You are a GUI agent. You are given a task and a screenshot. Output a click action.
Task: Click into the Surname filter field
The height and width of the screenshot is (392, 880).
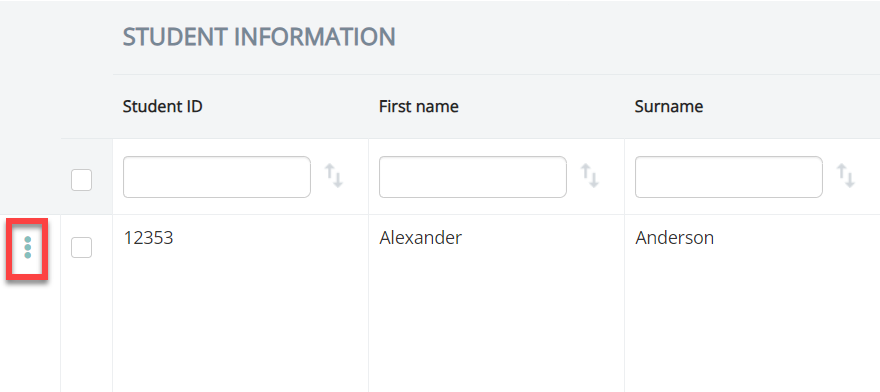click(x=728, y=177)
